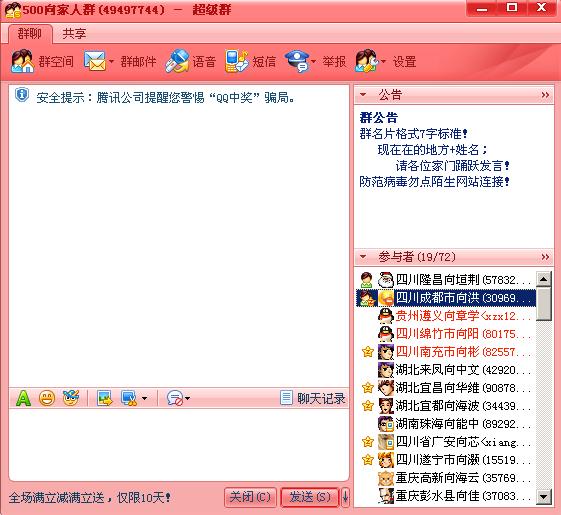Viewport: 561px width, 515px height.
Task: Open the font style green A icon
Action: [x=23, y=398]
